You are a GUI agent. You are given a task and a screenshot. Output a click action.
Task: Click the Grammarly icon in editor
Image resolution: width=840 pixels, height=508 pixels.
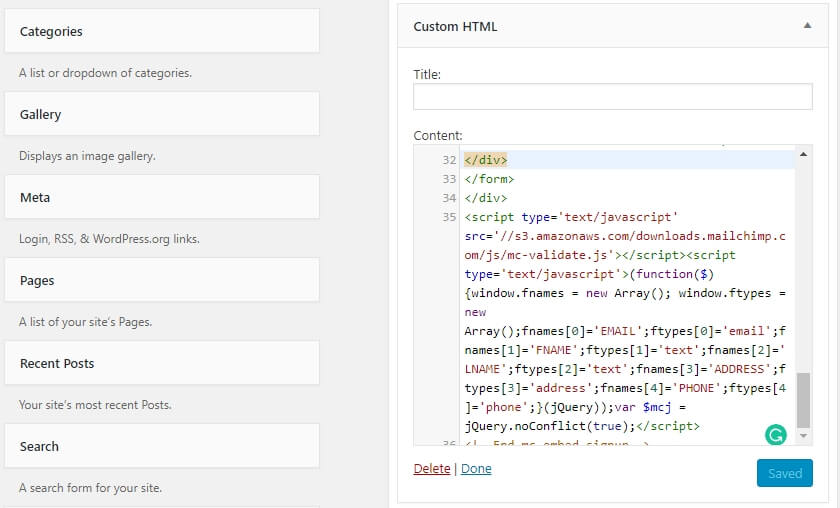[x=776, y=435]
